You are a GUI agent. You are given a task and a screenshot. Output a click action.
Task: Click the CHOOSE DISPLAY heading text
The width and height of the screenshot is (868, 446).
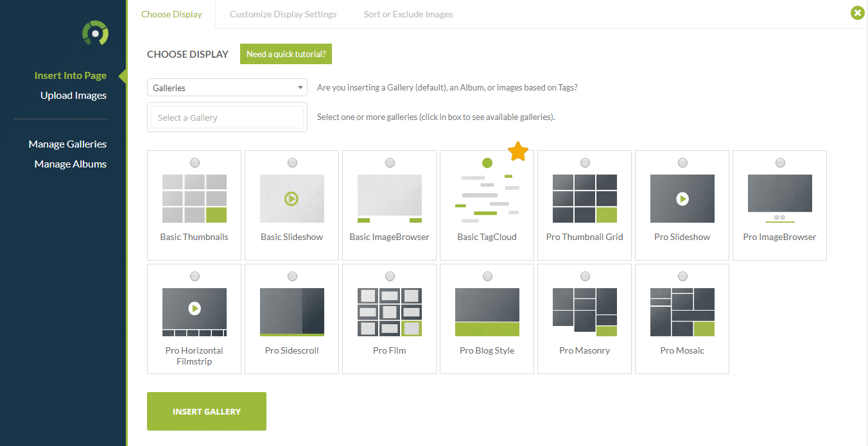[x=187, y=55]
